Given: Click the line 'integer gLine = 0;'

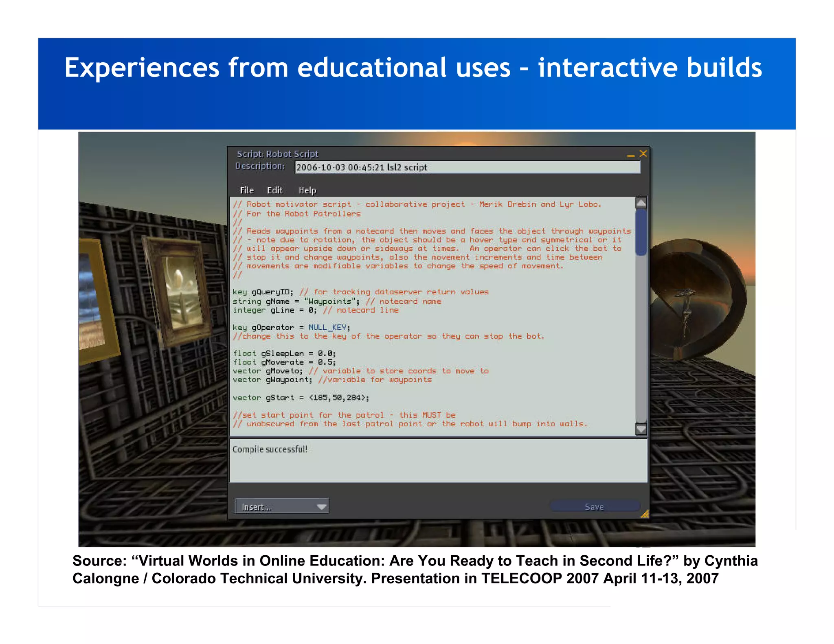Looking at the screenshot, I should [x=274, y=310].
